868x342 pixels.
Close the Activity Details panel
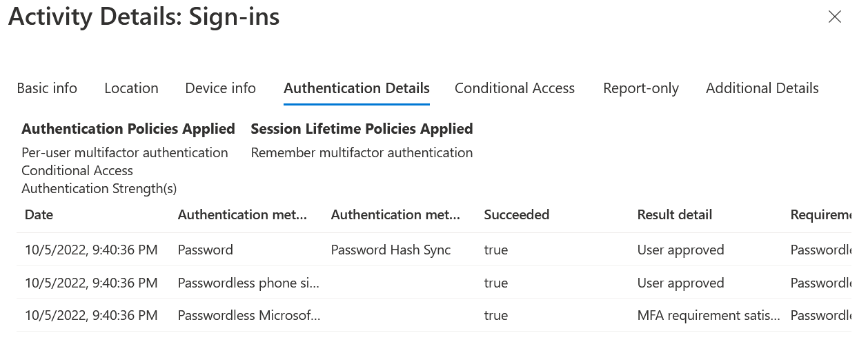(x=834, y=17)
